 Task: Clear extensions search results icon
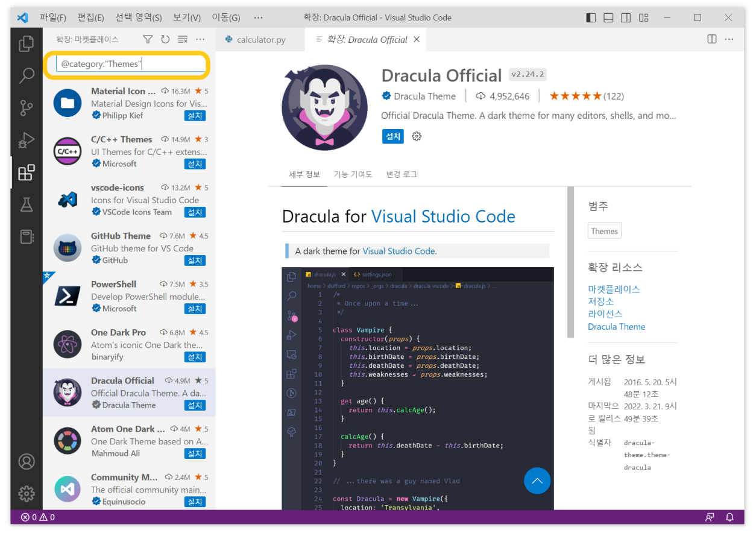pyautogui.click(x=183, y=39)
